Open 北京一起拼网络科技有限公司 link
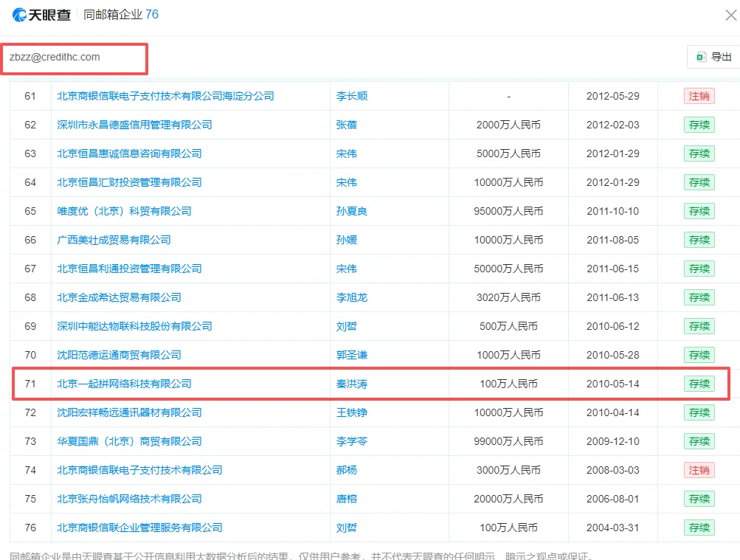 (x=124, y=384)
